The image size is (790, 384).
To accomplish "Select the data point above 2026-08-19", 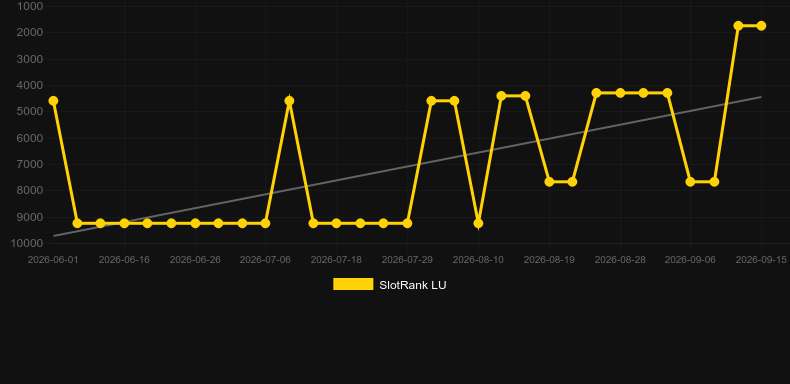I will coord(549,181).
